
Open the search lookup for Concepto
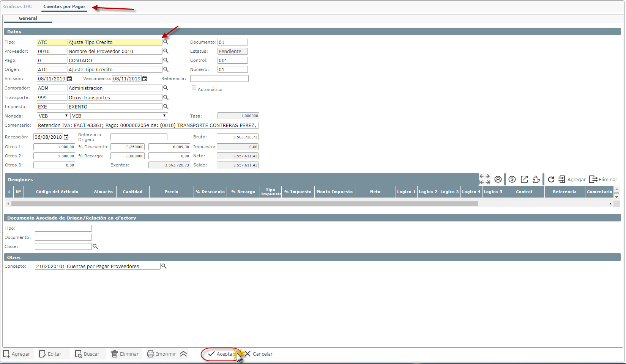tap(164, 266)
